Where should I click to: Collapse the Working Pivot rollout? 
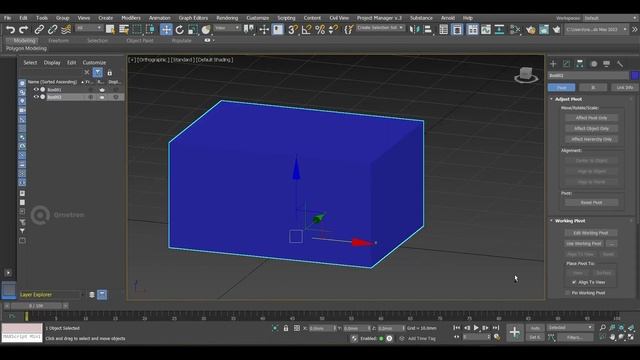point(570,221)
